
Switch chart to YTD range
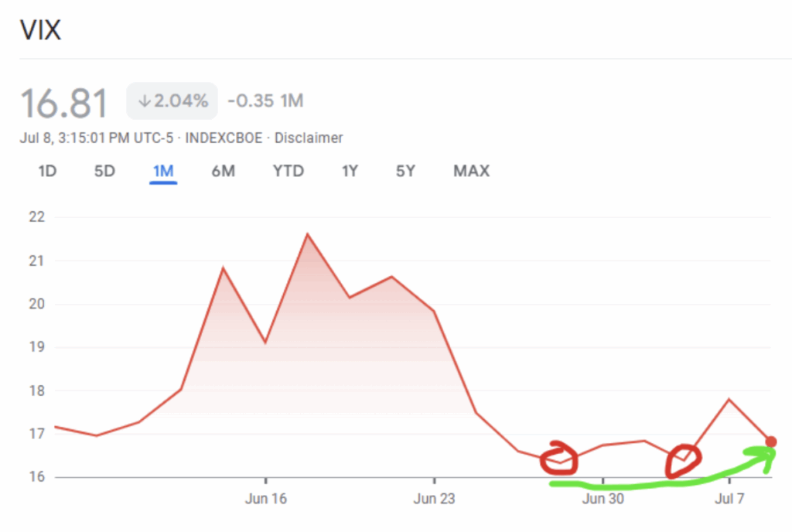point(288,171)
